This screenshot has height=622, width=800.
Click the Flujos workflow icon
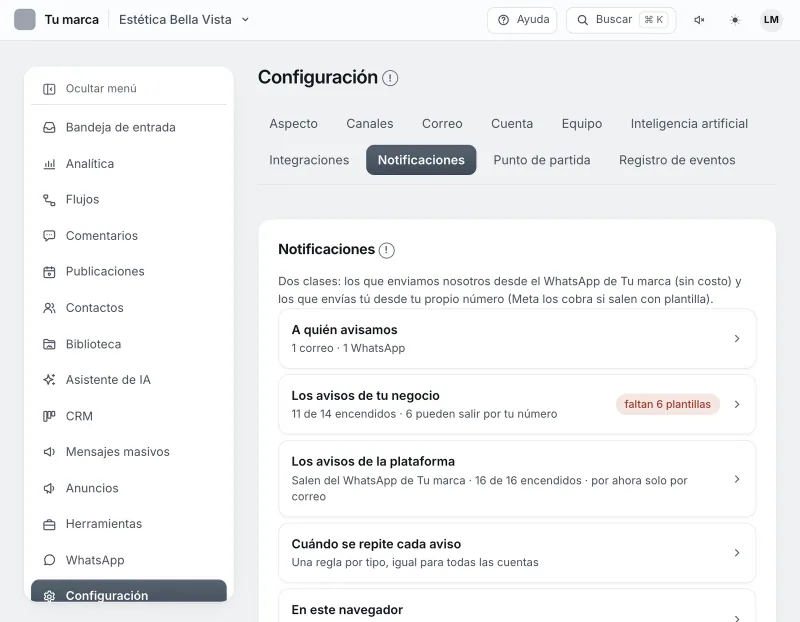(49, 200)
